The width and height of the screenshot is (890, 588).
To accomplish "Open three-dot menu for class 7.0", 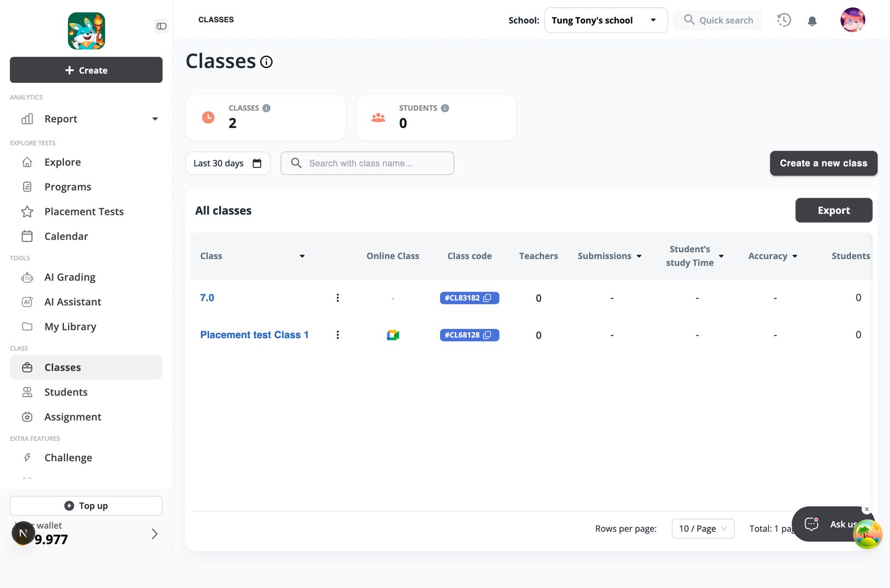I will [x=338, y=298].
